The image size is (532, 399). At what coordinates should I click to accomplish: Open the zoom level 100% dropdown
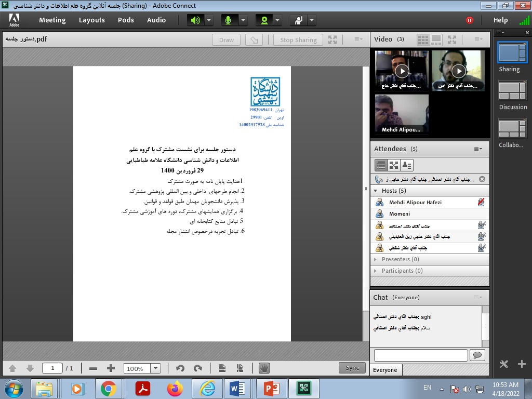coord(155,368)
